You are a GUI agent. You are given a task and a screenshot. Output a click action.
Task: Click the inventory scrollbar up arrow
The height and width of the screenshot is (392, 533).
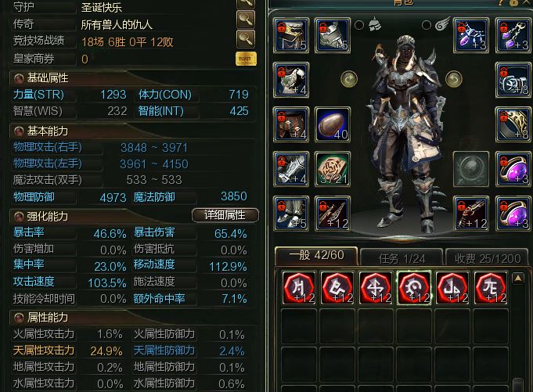pyautogui.click(x=517, y=279)
